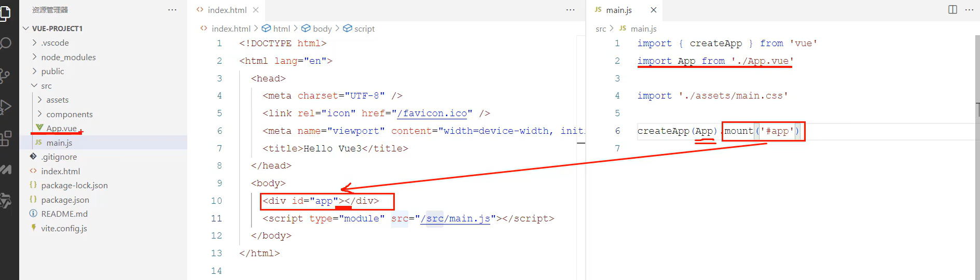Viewport: 980px width, 280px height.
Task: Open the Search activity bar icon
Action: point(5,44)
